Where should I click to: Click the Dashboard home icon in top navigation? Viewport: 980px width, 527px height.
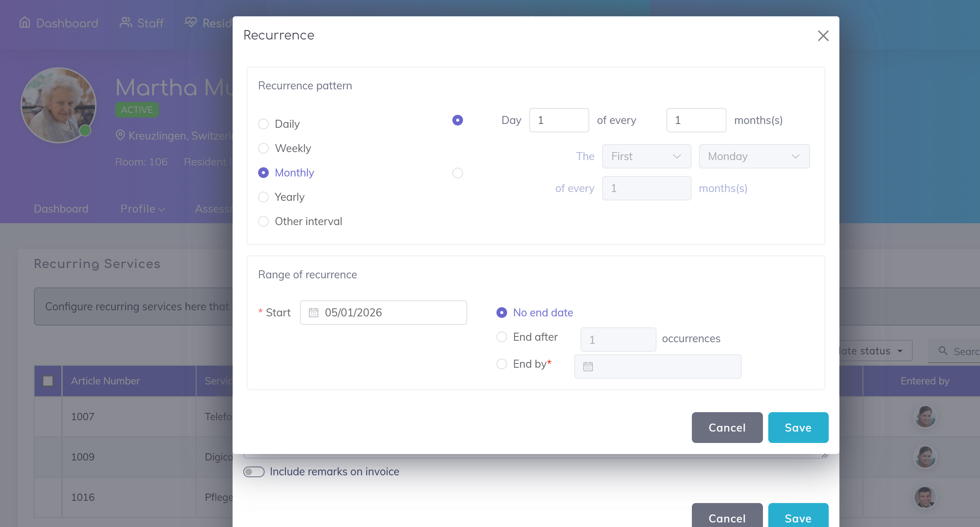(25, 22)
